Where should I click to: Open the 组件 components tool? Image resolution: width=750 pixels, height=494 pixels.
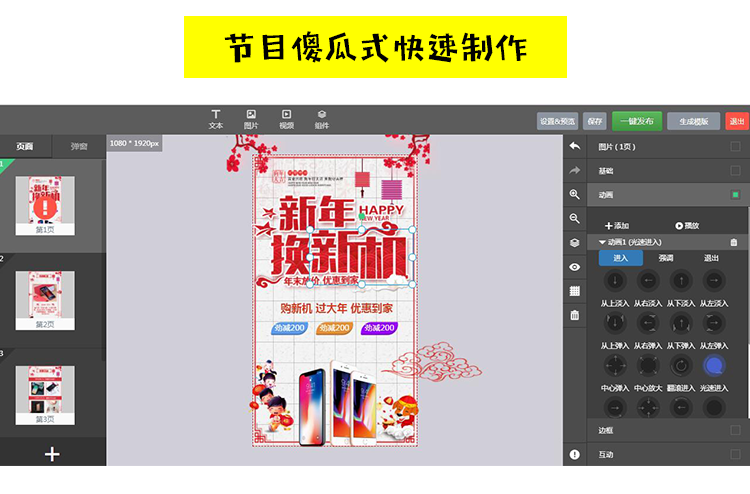[x=322, y=119]
